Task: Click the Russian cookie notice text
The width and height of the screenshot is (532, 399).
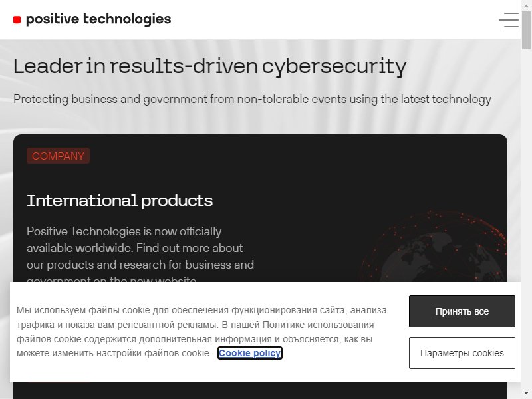Action: (201, 331)
